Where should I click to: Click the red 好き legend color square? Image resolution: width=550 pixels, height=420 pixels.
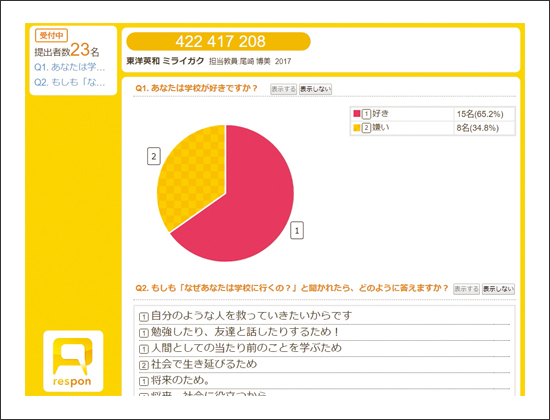point(357,114)
